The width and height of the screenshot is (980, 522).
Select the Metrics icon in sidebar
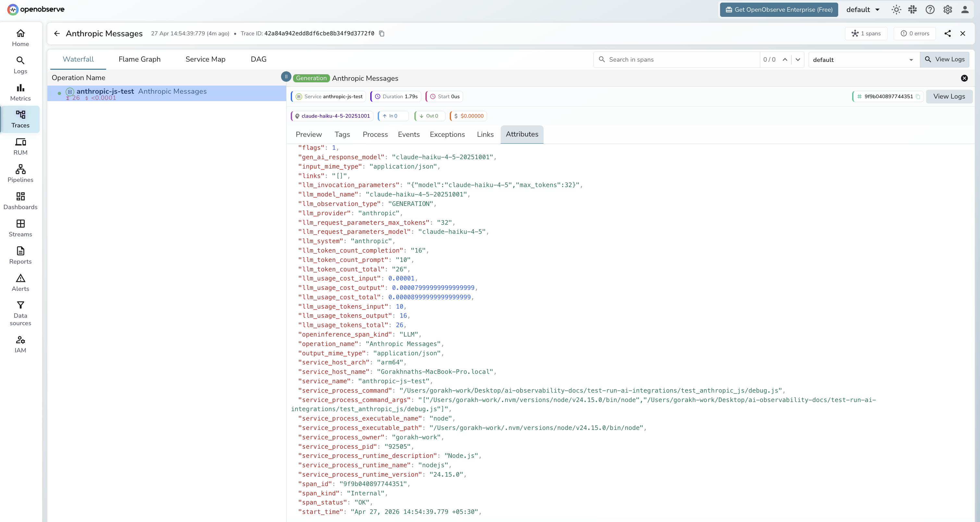click(x=20, y=92)
